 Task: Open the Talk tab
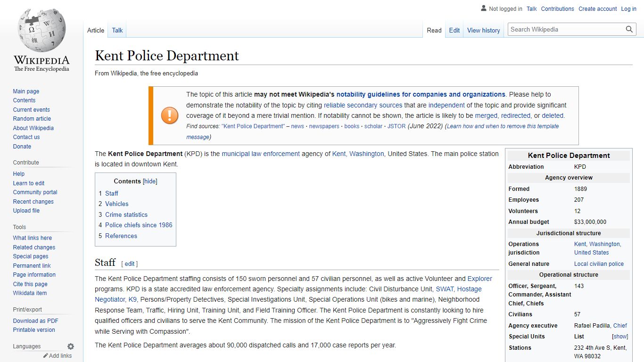coord(117,30)
